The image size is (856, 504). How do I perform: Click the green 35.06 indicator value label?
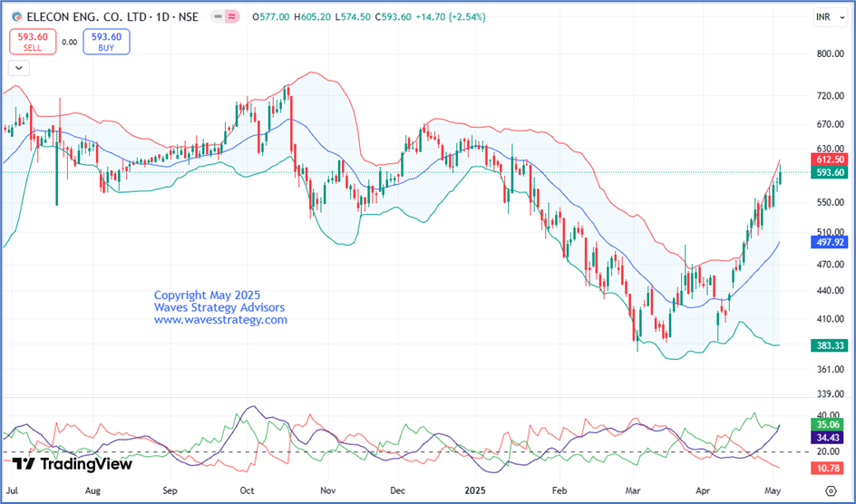click(x=828, y=424)
